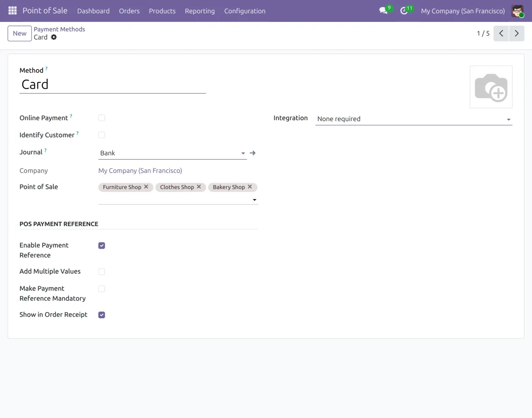Show help tooltip for Identify Customer
The image size is (532, 418).
[78, 133]
